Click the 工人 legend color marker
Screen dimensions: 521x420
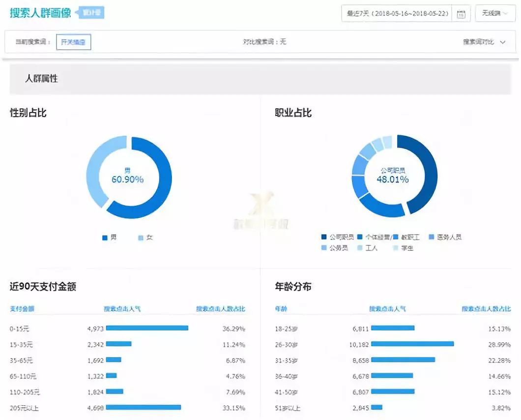click(360, 248)
